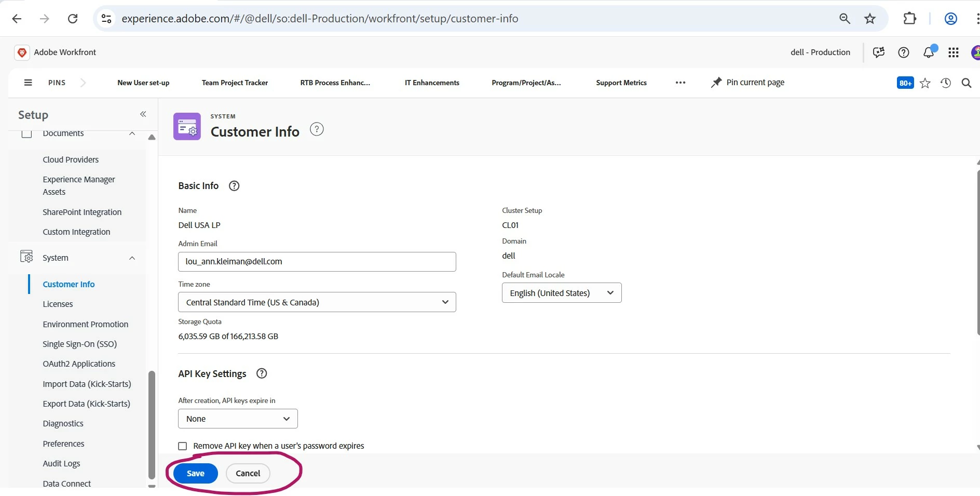The height and width of the screenshot is (496, 980).
Task: Open OAuth2 Applications
Action: pyautogui.click(x=79, y=364)
